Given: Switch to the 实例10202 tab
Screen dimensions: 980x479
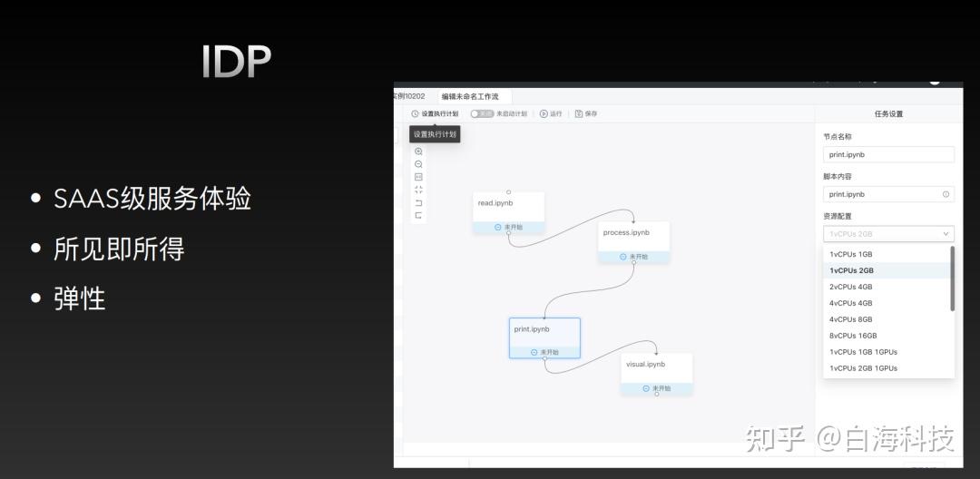Looking at the screenshot, I should pos(410,96).
